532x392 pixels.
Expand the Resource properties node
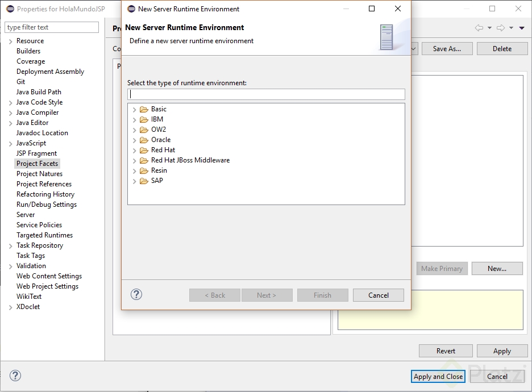(11, 41)
